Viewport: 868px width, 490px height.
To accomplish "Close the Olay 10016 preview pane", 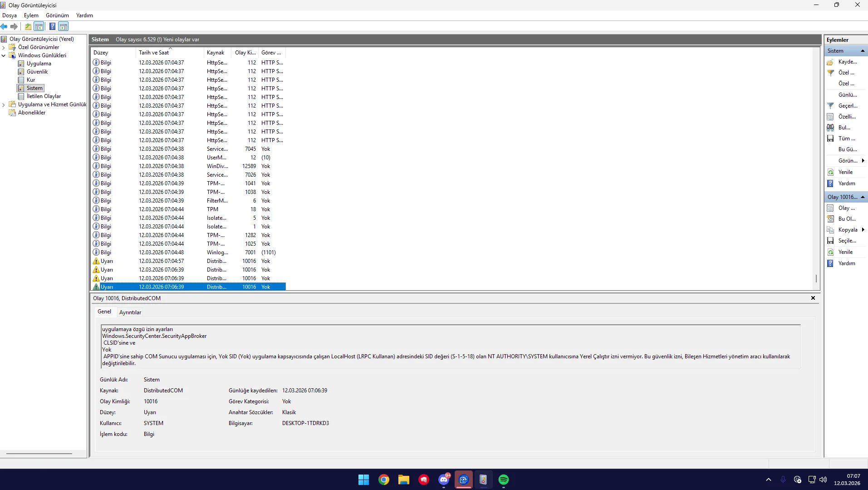I will (813, 298).
